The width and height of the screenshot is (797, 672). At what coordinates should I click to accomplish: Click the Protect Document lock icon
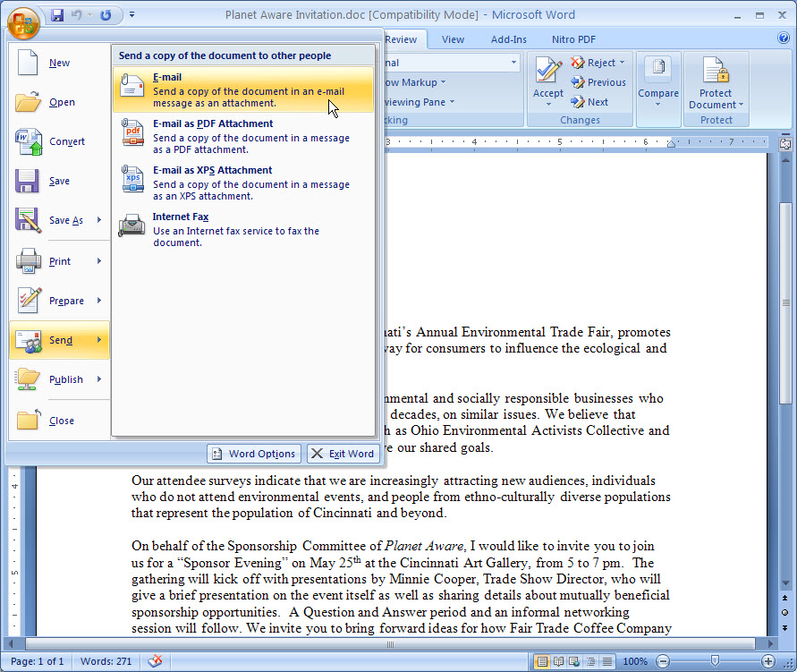(x=716, y=70)
